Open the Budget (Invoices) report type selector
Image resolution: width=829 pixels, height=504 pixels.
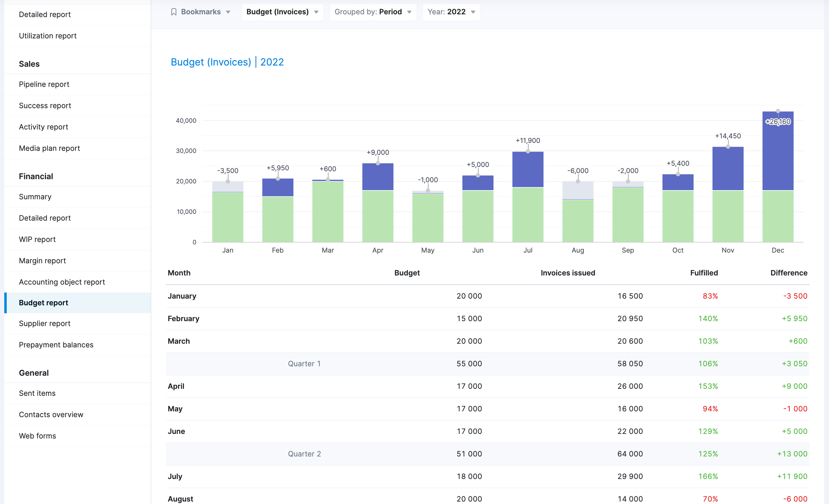(x=282, y=12)
